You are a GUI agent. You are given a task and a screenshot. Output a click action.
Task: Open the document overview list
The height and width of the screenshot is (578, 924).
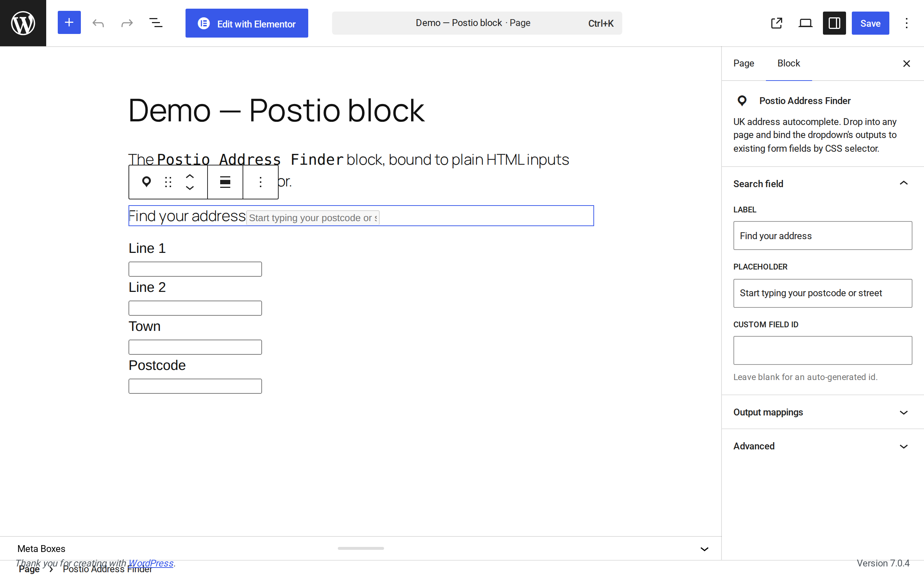(x=156, y=23)
